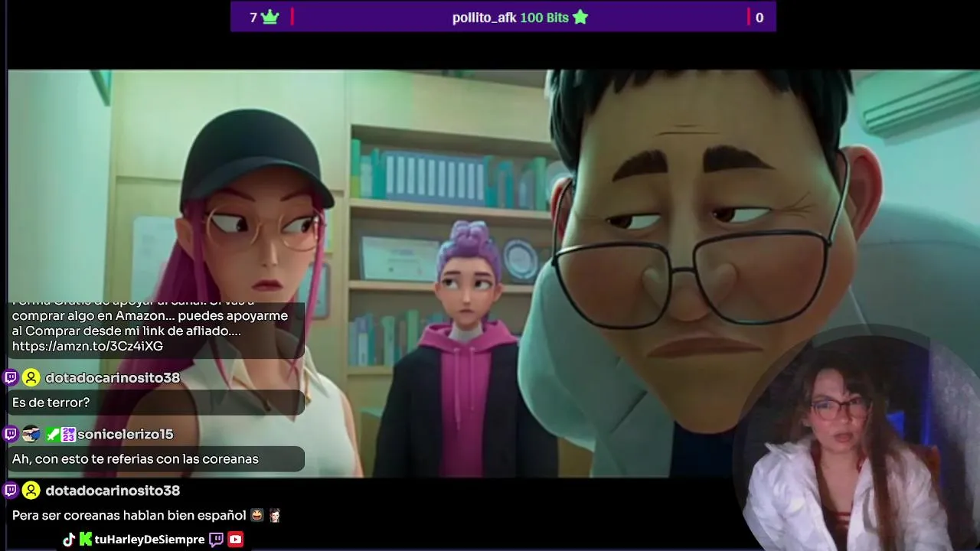Click the 100 Bits amount in the top bar
Screen dimensions: 980x551
(544, 18)
